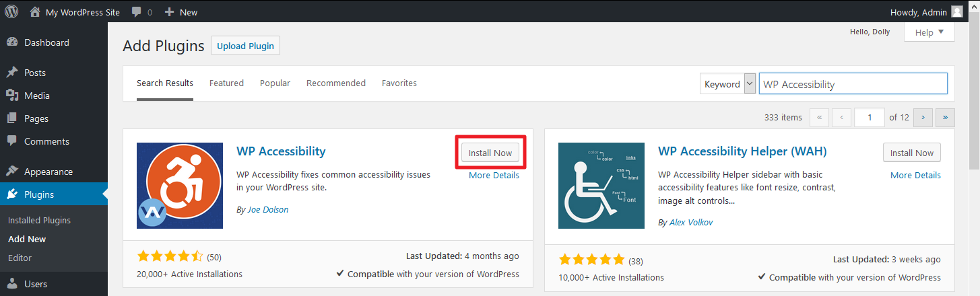Click the Dashboard gauge icon in sidebar

[x=11, y=42]
